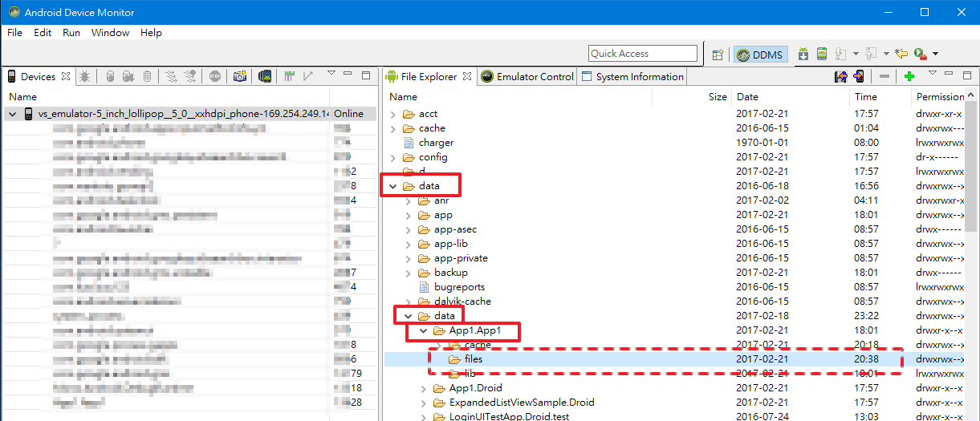Click the green plus New Folder icon
The width and height of the screenshot is (980, 421).
[909, 76]
